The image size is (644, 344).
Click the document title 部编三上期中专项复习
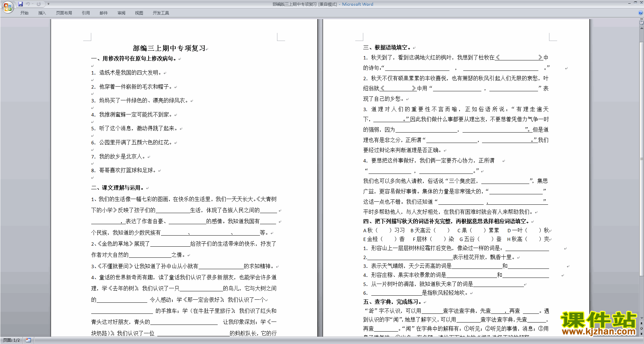click(169, 48)
